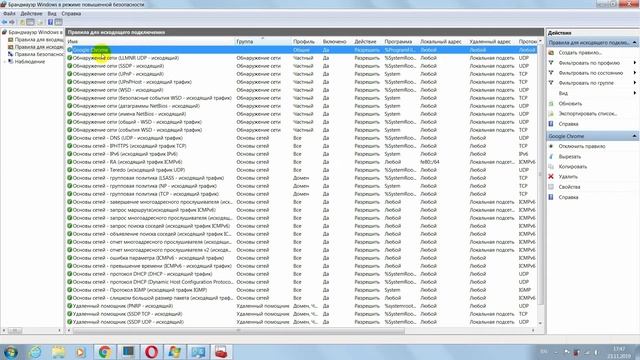Open Opera browser from the taskbar

151,352
